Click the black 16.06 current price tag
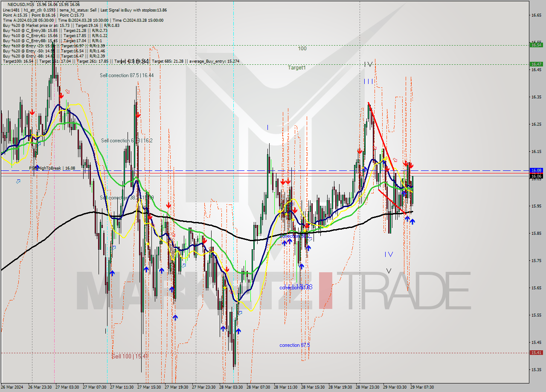This screenshot has height=392, width=546. pos(536,176)
